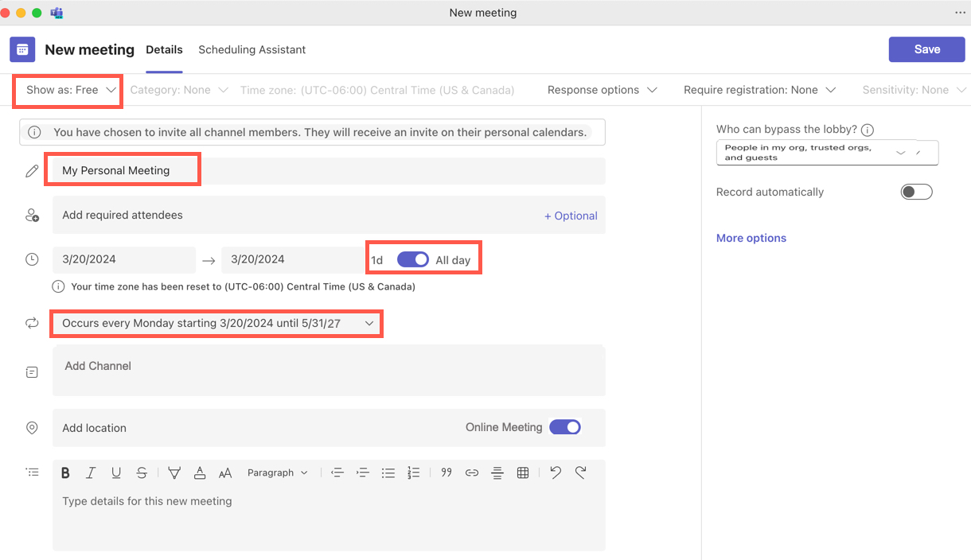Click the Add required attendees field

point(294,216)
